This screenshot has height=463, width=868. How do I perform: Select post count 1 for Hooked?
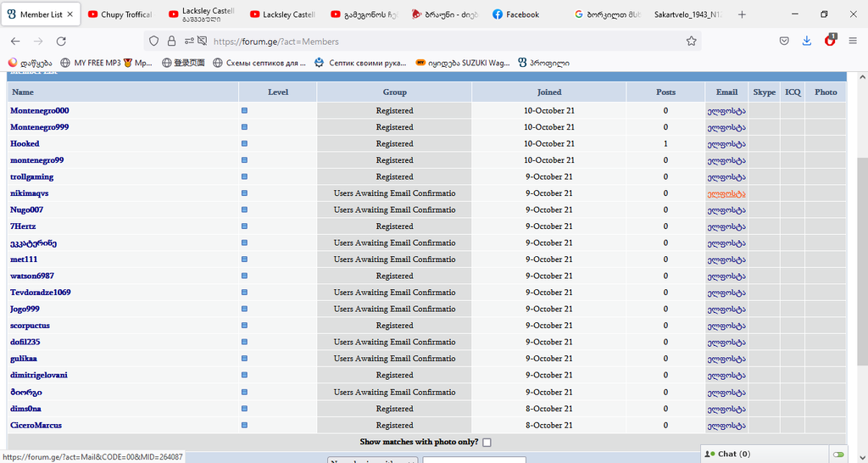click(x=665, y=144)
